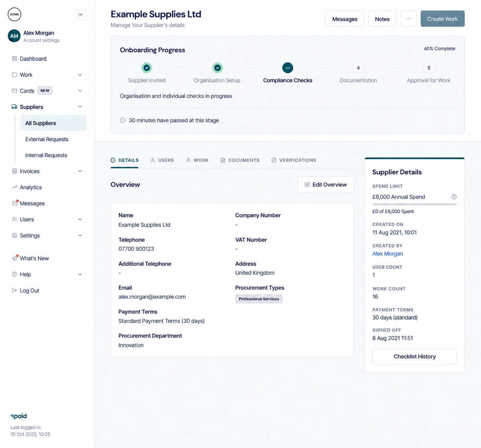Image resolution: width=481 pixels, height=448 pixels.
Task: Open the Documents tab
Action: (x=240, y=160)
